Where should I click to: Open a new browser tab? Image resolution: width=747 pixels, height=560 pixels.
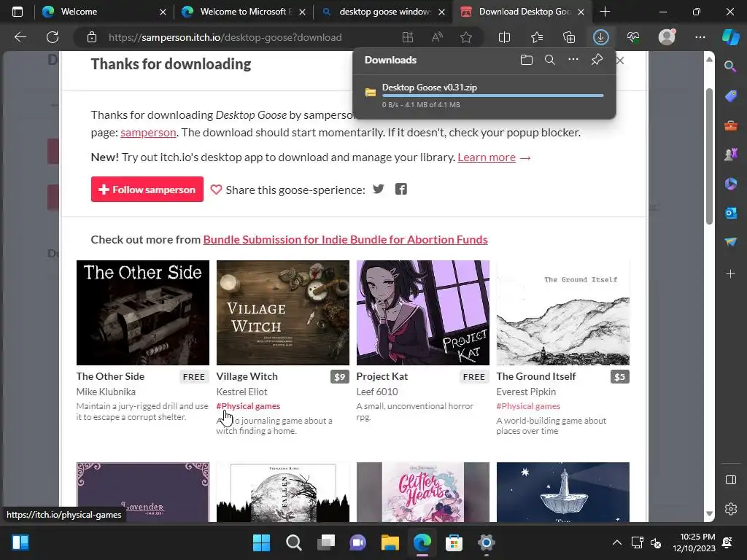(605, 12)
